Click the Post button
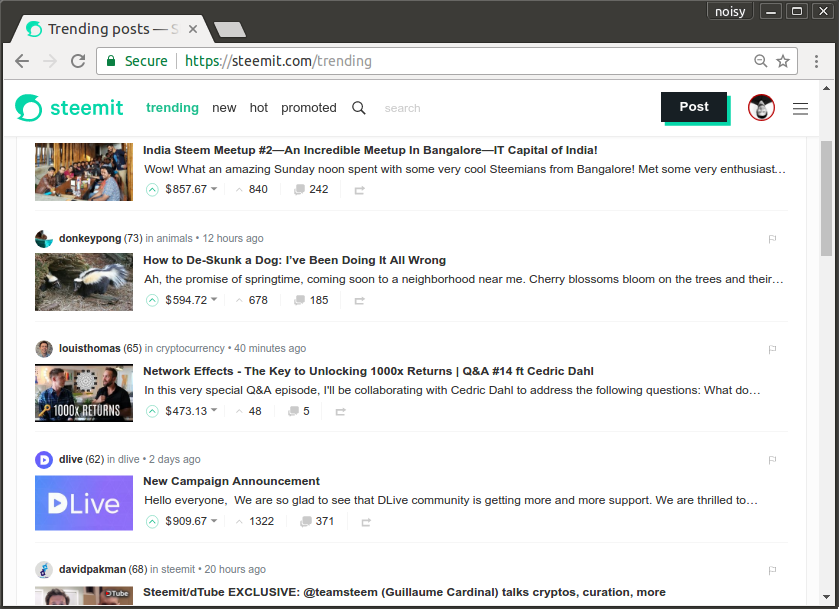 (x=694, y=107)
